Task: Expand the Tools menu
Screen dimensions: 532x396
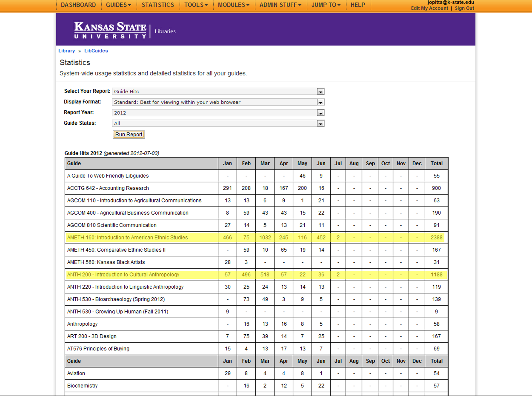Action: point(196,5)
